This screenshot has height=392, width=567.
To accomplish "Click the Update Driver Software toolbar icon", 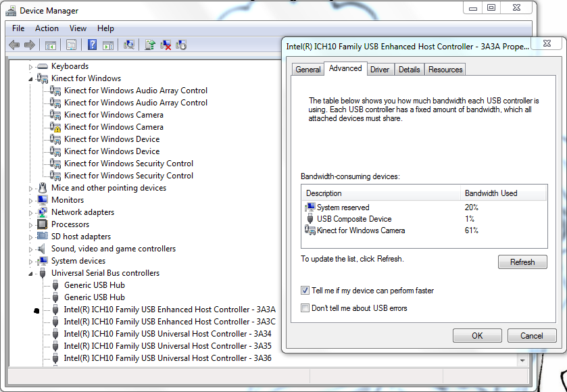I will pos(150,45).
